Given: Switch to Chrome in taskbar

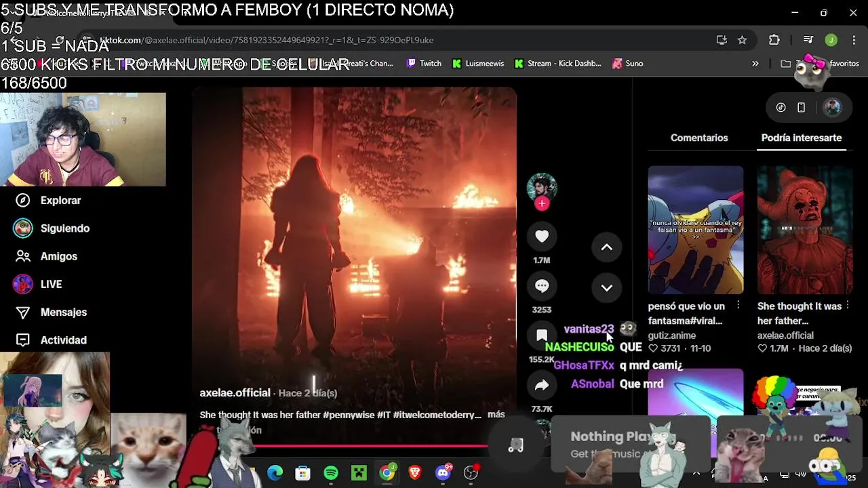Looking at the screenshot, I should click(387, 472).
